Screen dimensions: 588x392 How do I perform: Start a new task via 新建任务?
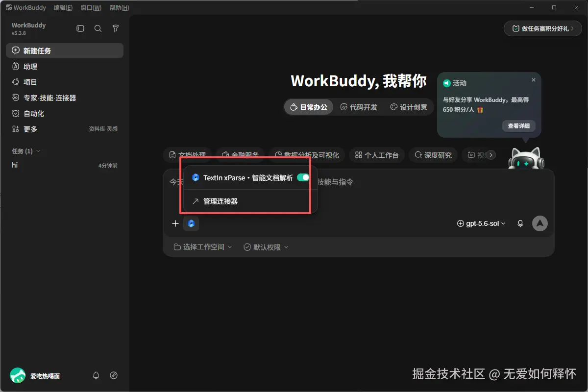coord(65,50)
